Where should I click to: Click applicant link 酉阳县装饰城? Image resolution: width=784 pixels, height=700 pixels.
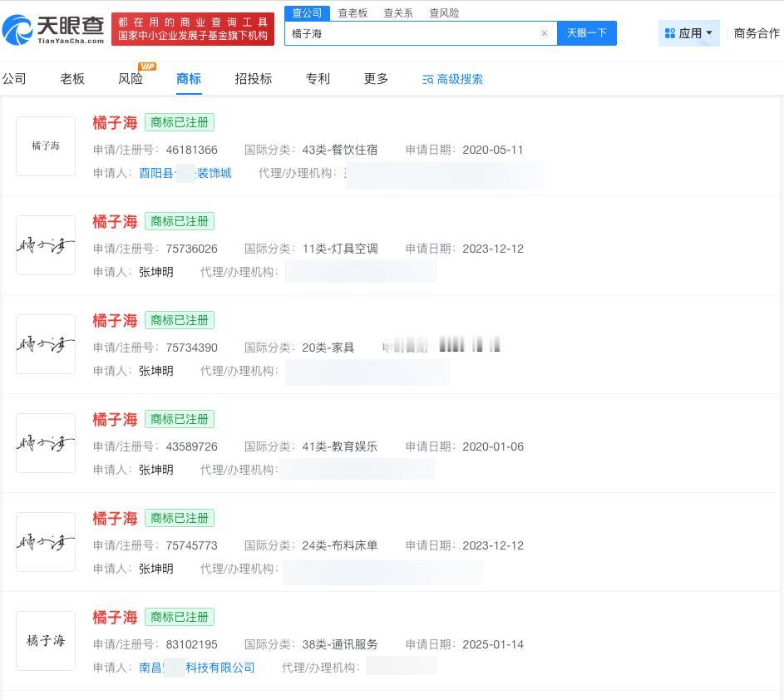(186, 173)
